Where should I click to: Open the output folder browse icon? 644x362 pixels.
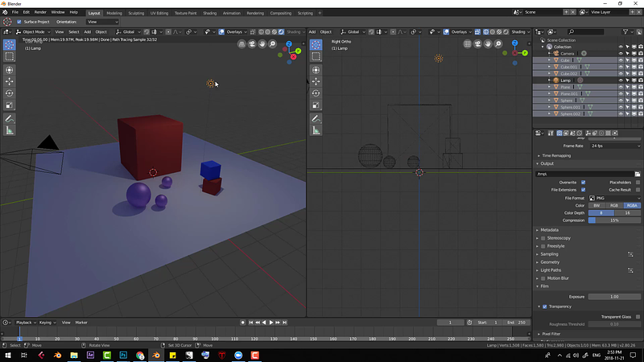(638, 174)
